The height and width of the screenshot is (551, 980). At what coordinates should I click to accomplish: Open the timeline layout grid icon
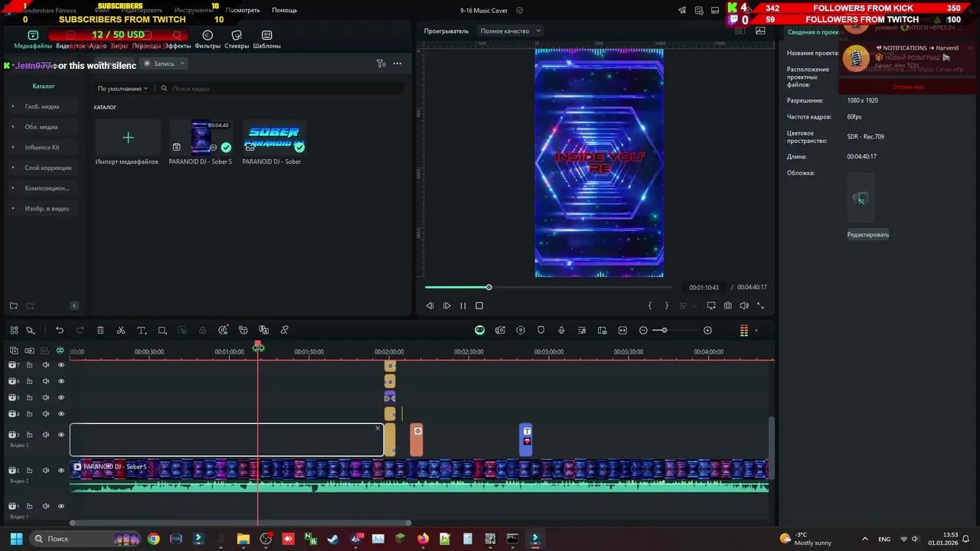pyautogui.click(x=14, y=331)
